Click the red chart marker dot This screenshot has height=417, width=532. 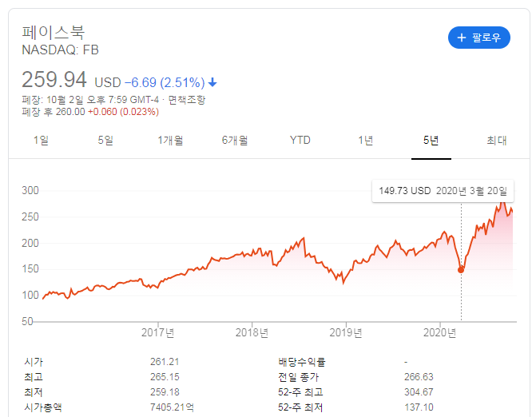[x=461, y=270]
